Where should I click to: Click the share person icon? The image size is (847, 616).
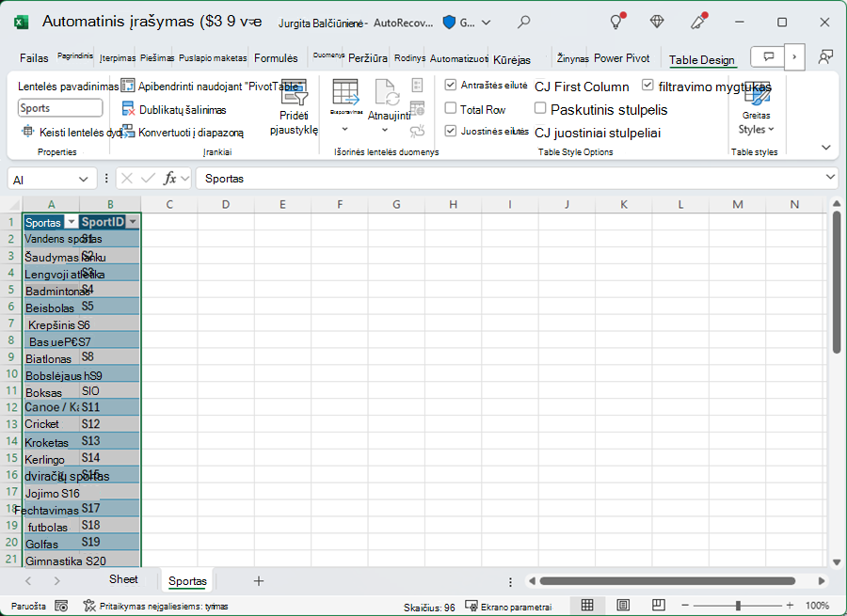[x=825, y=56]
